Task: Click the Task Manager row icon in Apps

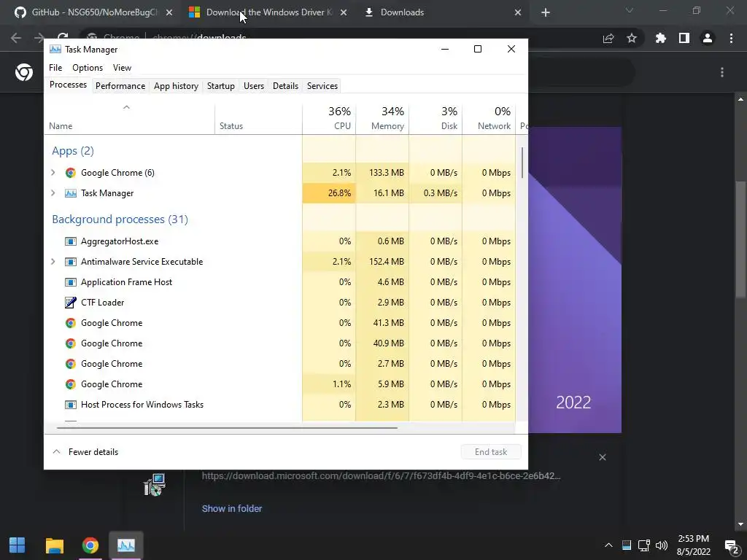Action: (x=71, y=192)
